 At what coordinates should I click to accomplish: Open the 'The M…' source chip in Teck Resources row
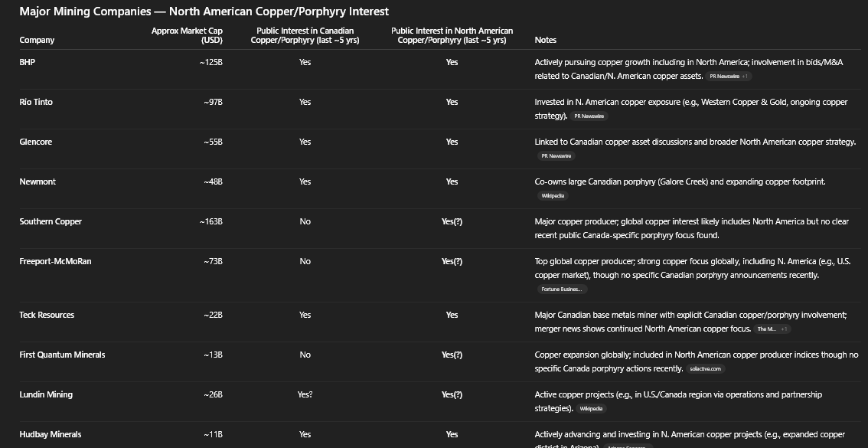(766, 329)
